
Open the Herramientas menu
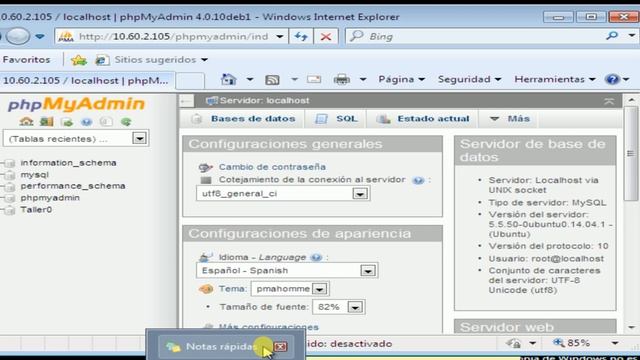555,79
